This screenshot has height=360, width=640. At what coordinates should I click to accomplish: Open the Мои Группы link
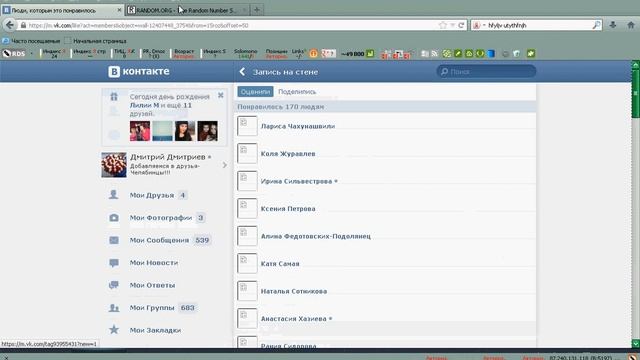(x=152, y=308)
